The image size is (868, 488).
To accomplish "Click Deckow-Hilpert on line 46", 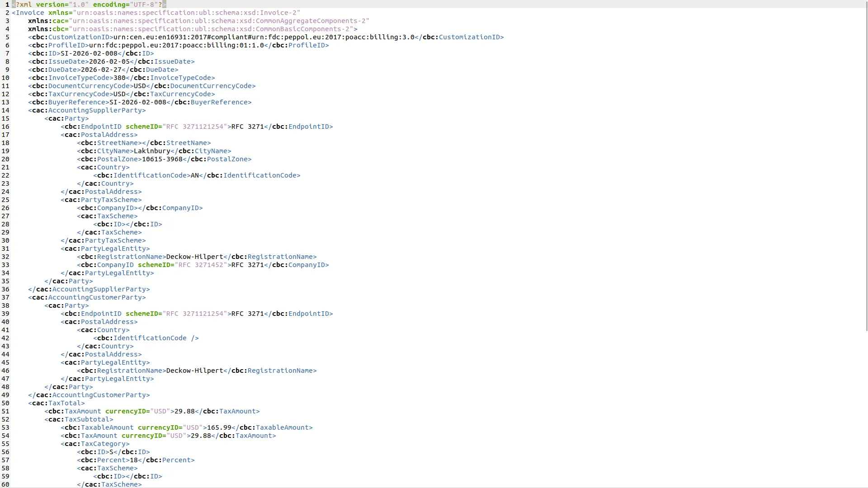I will [195, 371].
